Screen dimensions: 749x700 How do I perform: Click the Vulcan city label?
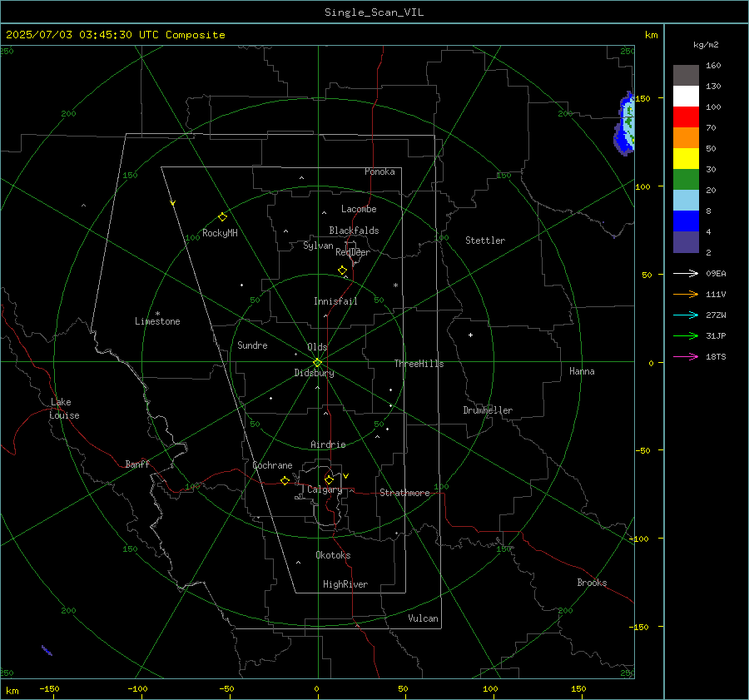pyautogui.click(x=423, y=618)
